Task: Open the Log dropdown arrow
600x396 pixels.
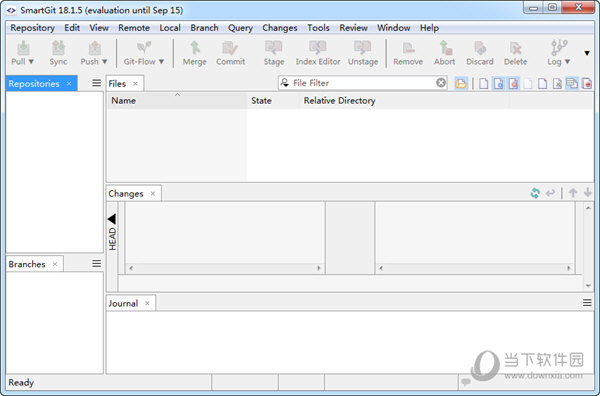Action: (567, 62)
